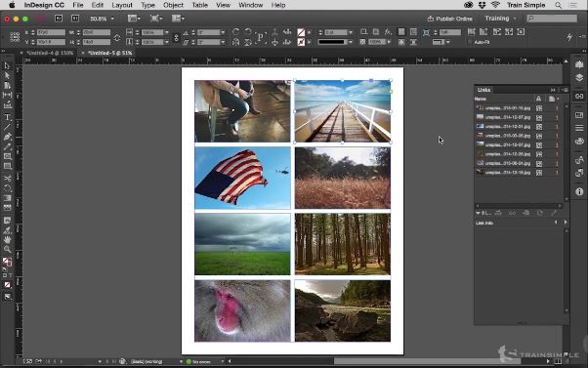This screenshot has width=588, height=368.
Task: Open the rotation angle dropdown
Action: coord(223,32)
